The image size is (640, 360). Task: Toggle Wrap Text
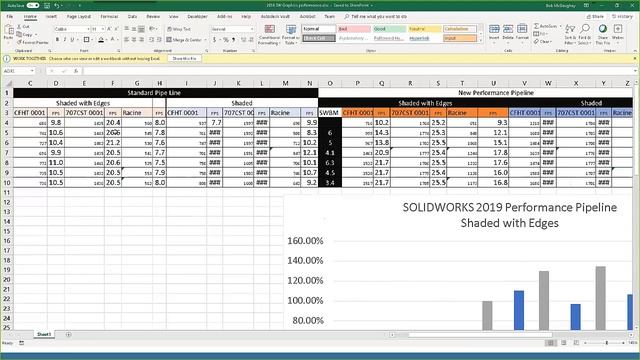179,29
